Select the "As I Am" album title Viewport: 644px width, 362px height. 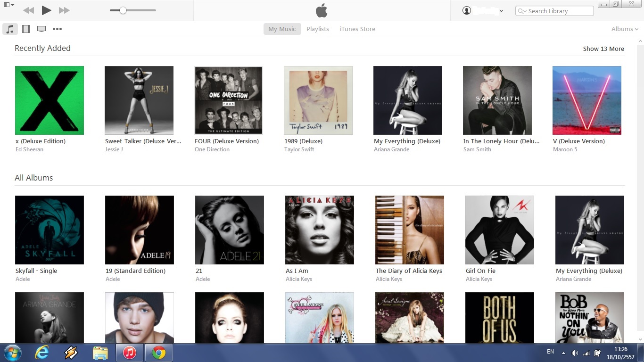click(x=297, y=271)
